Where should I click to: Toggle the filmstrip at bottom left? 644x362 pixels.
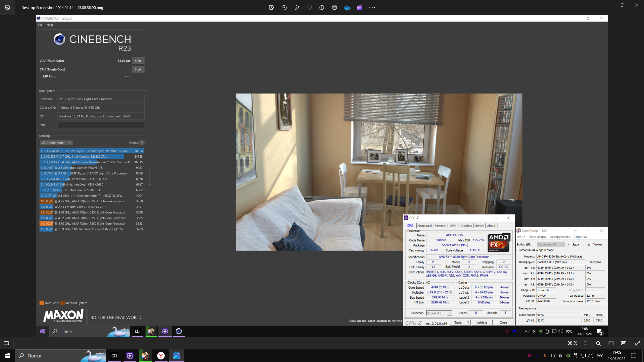point(6,343)
